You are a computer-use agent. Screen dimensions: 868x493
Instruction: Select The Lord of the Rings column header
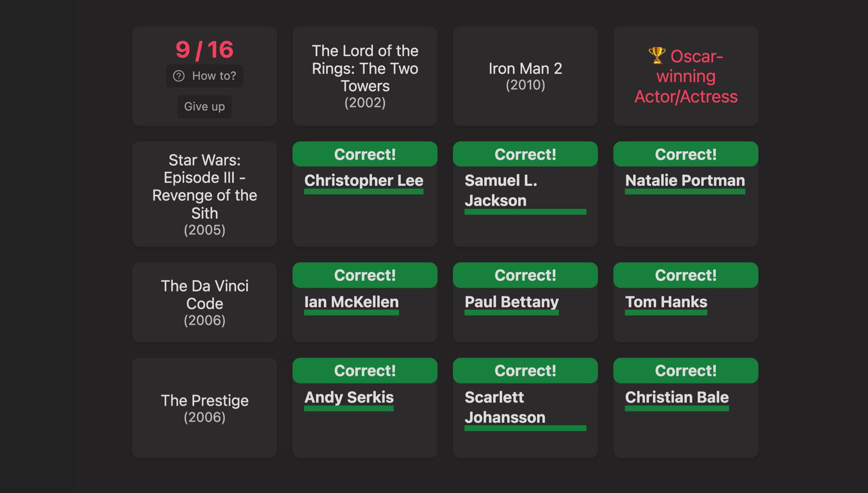pos(365,76)
